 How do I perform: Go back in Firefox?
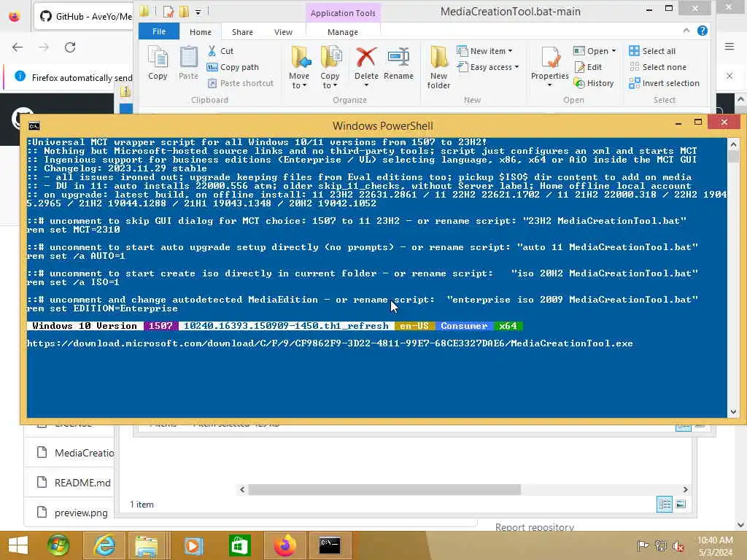point(18,47)
